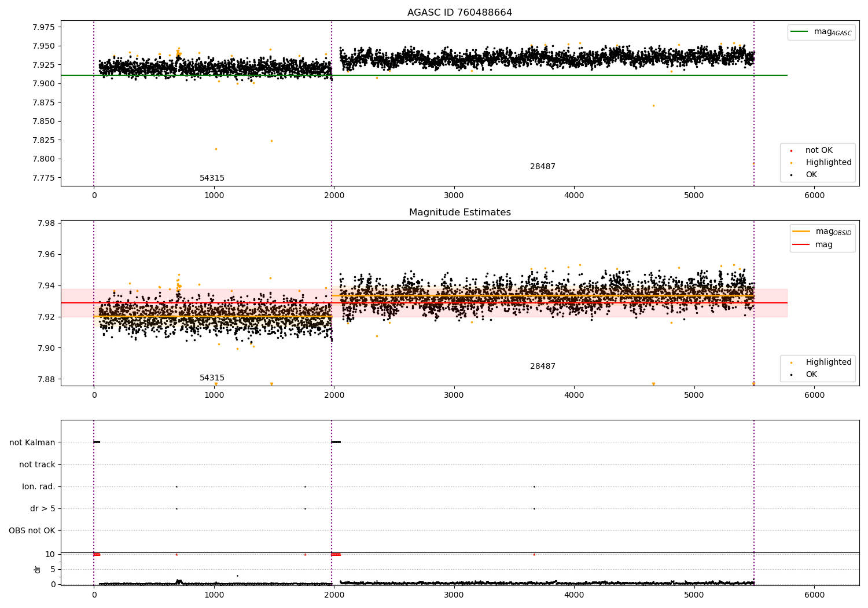Image resolution: width=868 pixels, height=608 pixels.
Task: Click the 'dr' axis label in bottom plot
Action: tap(38, 569)
